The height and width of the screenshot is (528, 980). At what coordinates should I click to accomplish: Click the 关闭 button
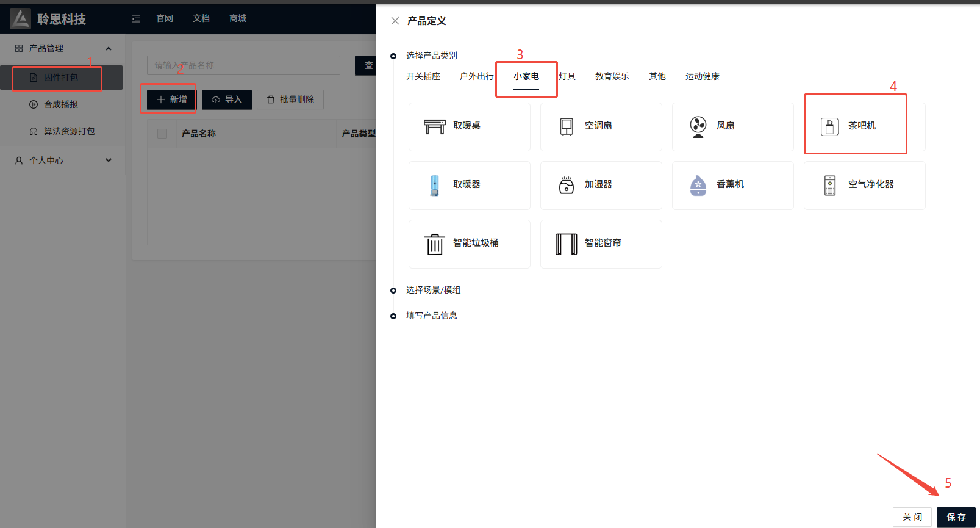[912, 517]
